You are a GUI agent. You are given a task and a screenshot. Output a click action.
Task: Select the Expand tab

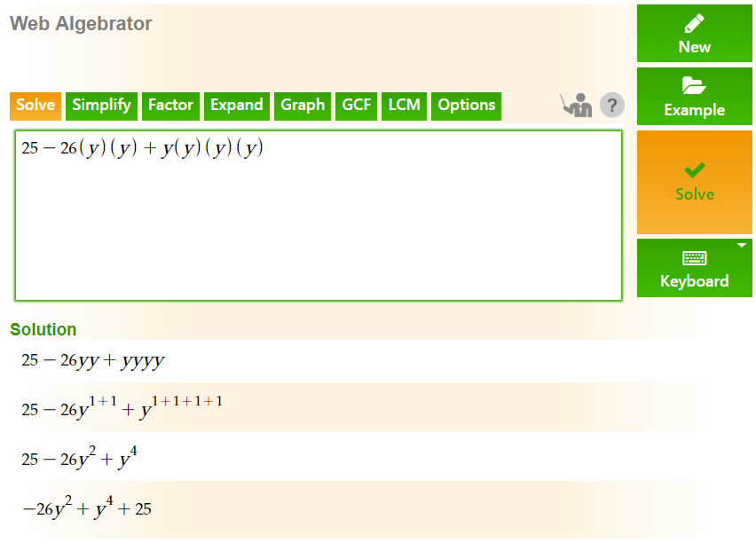(x=237, y=106)
